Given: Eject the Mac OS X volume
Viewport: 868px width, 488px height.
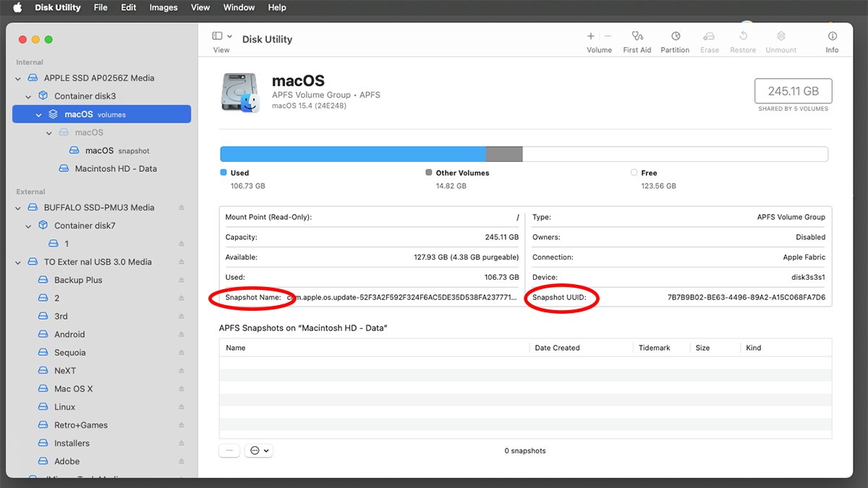Looking at the screenshot, I should (x=182, y=388).
